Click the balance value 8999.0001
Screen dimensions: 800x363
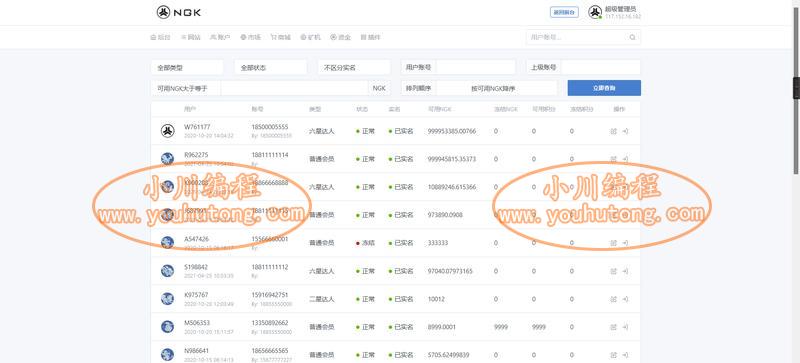tap(442, 327)
